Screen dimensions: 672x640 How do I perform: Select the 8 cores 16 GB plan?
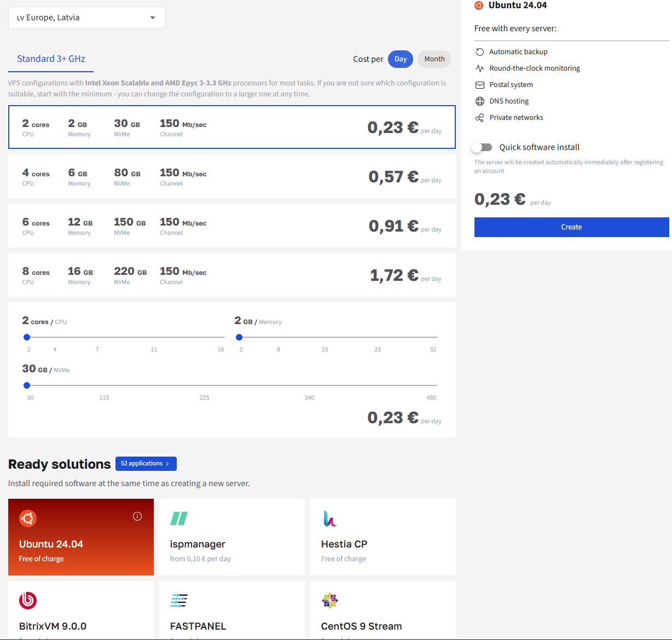(x=232, y=275)
